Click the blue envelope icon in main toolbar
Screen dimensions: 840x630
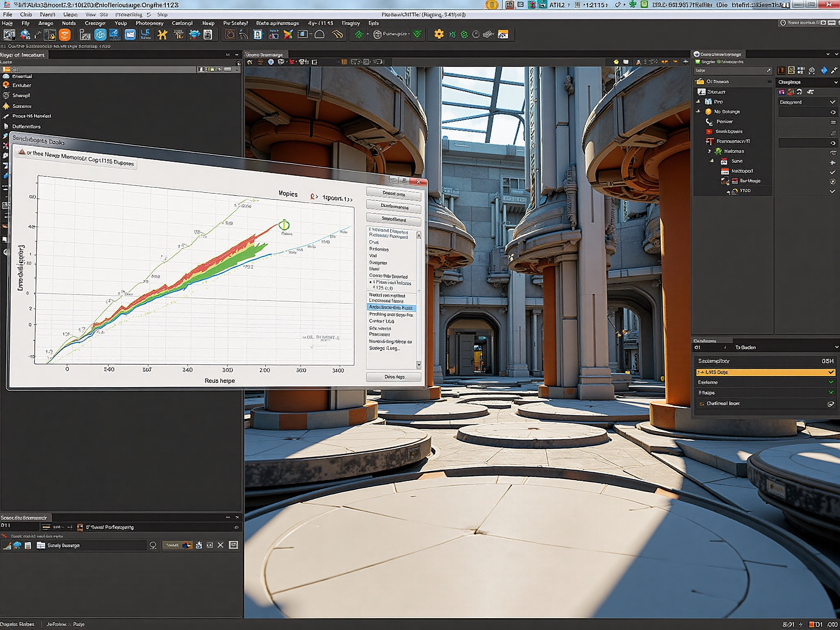pos(130,35)
